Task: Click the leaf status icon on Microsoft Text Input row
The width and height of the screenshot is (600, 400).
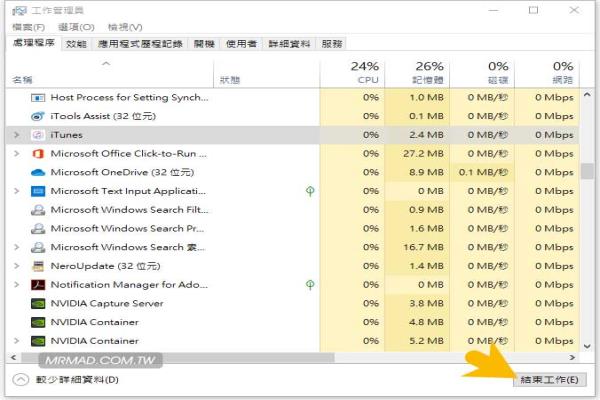Action: [x=310, y=191]
